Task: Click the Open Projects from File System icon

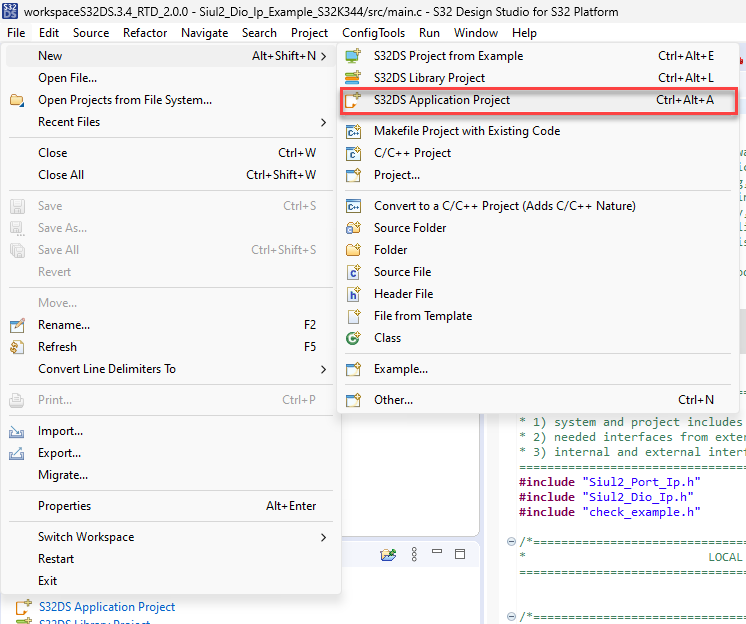Action: (x=16, y=100)
